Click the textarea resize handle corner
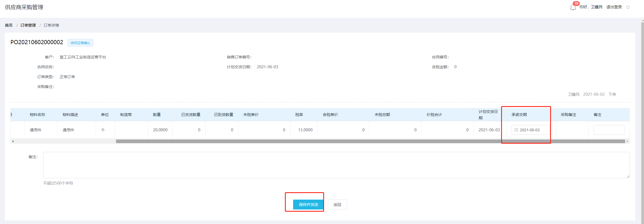Image resolution: width=644 pixels, height=224 pixels. (x=628, y=177)
